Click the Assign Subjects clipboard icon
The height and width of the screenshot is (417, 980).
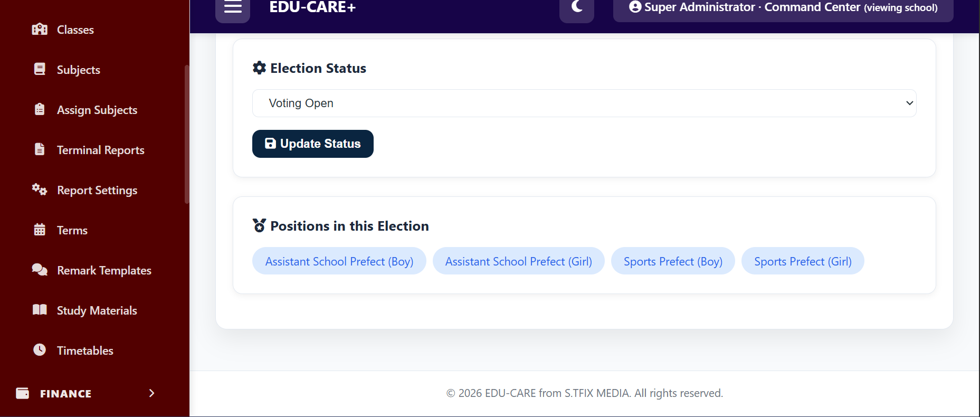pos(40,109)
